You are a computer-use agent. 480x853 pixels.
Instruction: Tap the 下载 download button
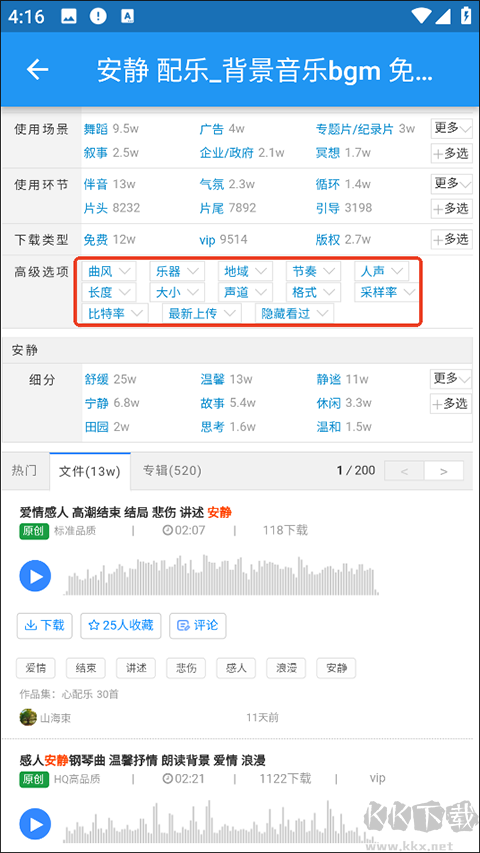click(45, 626)
